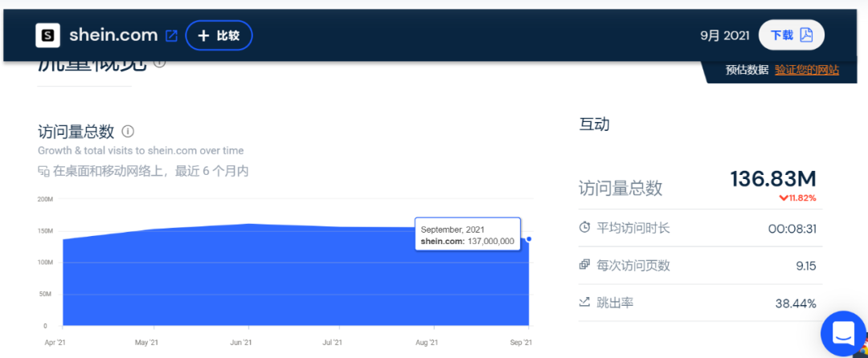This screenshot has height=358, width=868.
Task: Click the Growth & total visits subtitle
Action: tap(141, 150)
